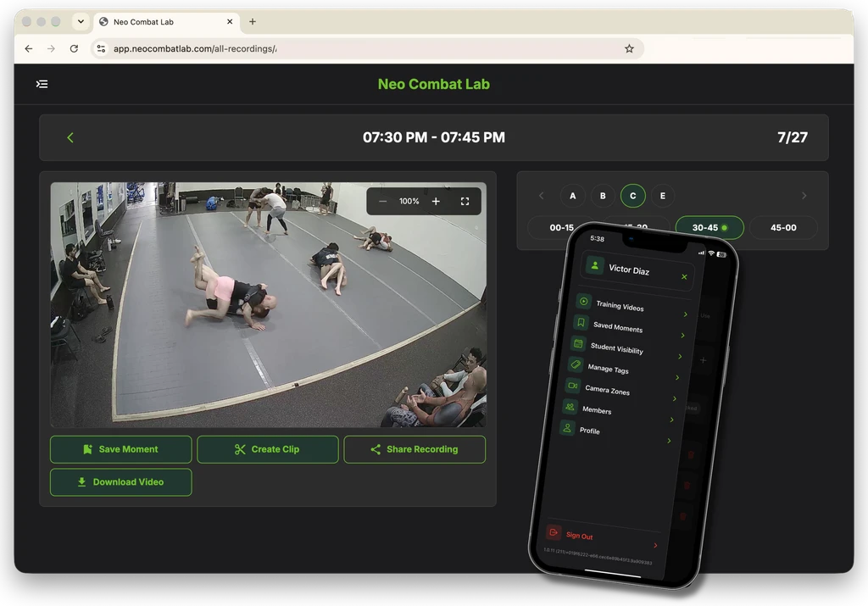The image size is (868, 606).
Task: Open Members in phone menu
Action: coord(618,414)
